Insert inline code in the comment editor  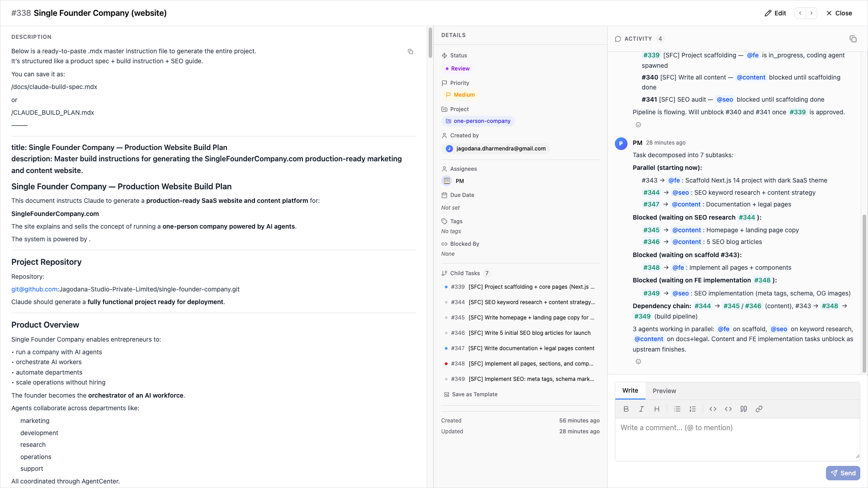[x=713, y=409]
